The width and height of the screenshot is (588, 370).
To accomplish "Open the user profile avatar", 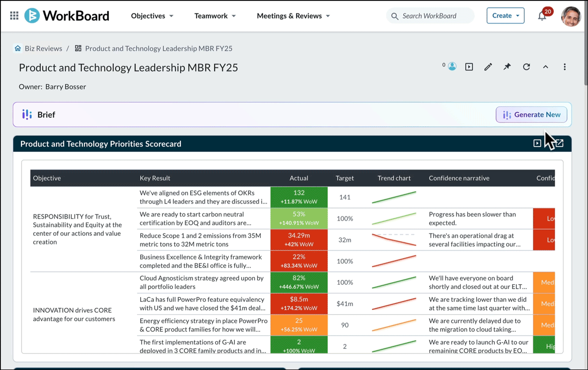I will (571, 16).
